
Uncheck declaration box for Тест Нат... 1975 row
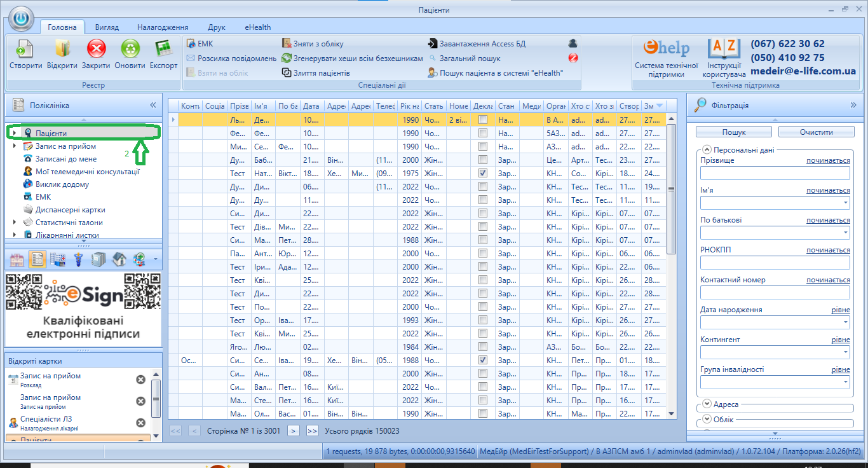pos(484,173)
